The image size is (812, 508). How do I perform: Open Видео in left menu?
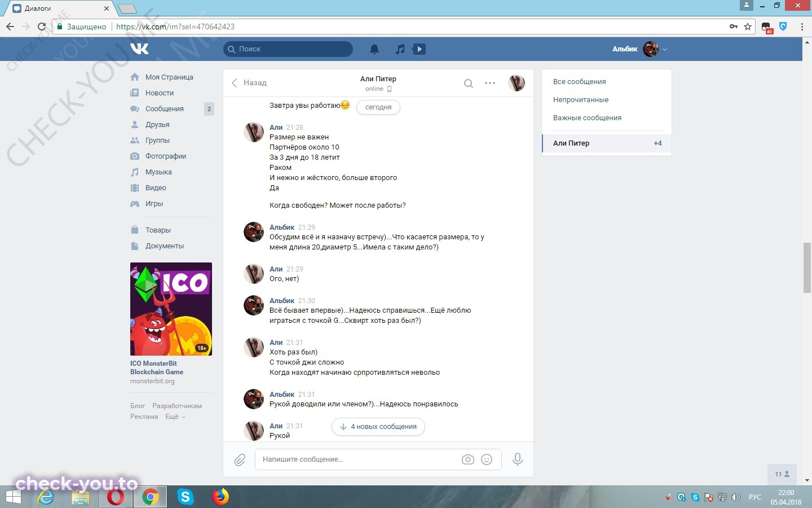coord(156,188)
